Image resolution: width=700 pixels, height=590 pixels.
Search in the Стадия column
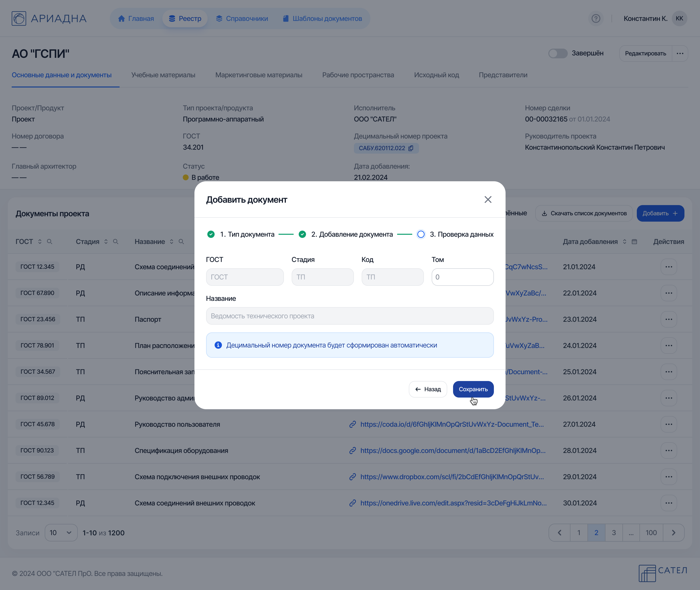point(116,242)
